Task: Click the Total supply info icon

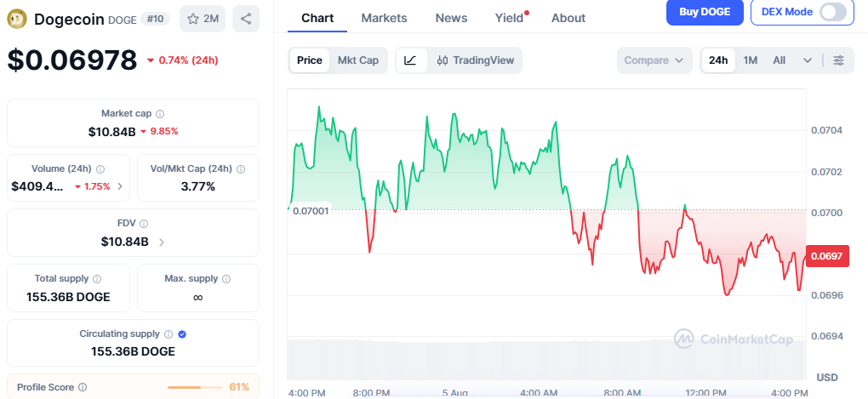Action: (x=97, y=279)
